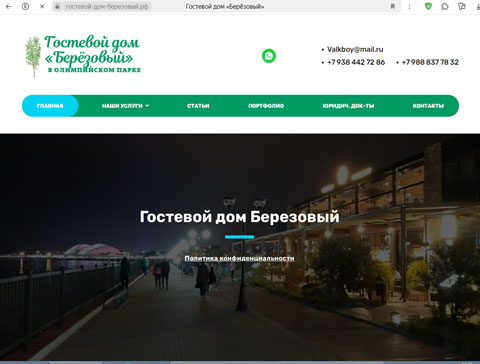The width and height of the screenshot is (480, 364).
Task: Call the +7 988 837 78 32 number
Action: 430,62
